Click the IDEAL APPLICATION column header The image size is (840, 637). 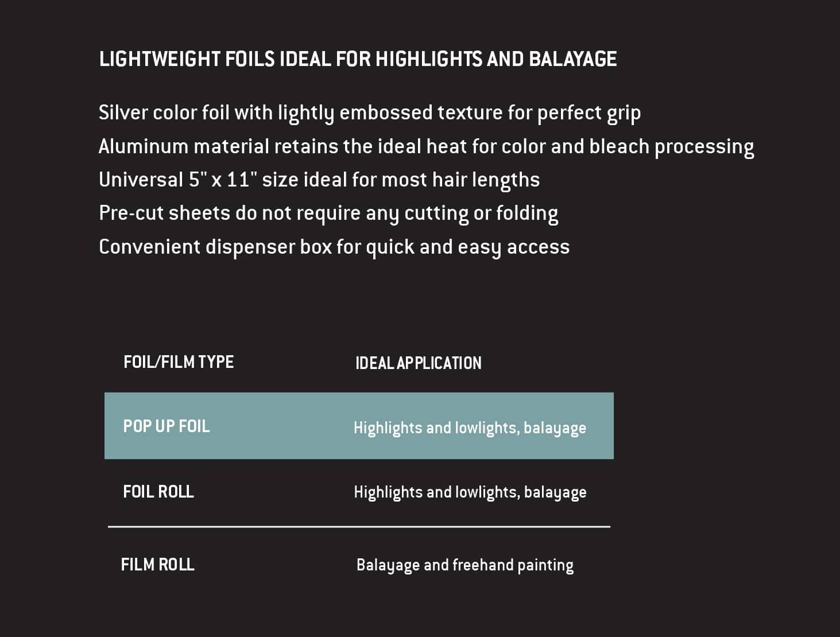pyautogui.click(x=418, y=363)
